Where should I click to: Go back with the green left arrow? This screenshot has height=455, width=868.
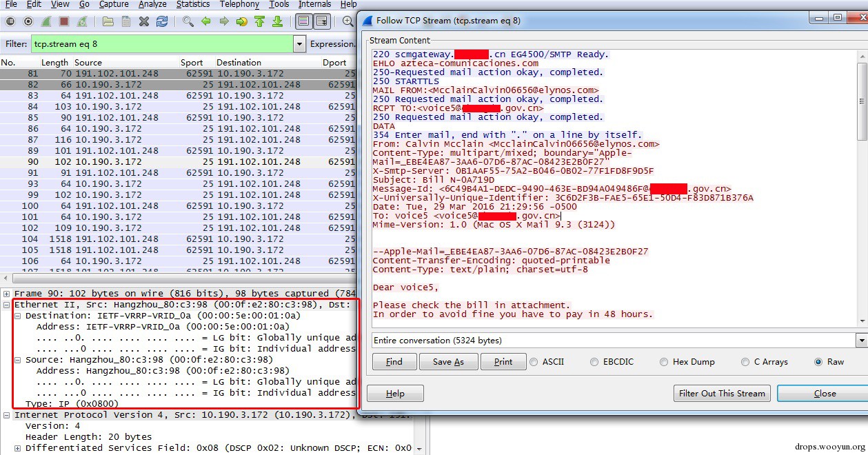pyautogui.click(x=205, y=21)
